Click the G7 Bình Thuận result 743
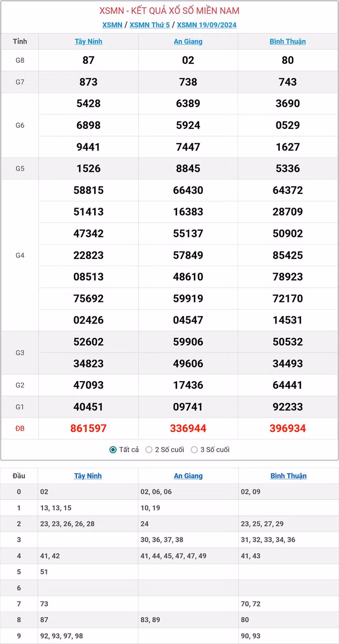The image size is (339, 644). (x=288, y=82)
